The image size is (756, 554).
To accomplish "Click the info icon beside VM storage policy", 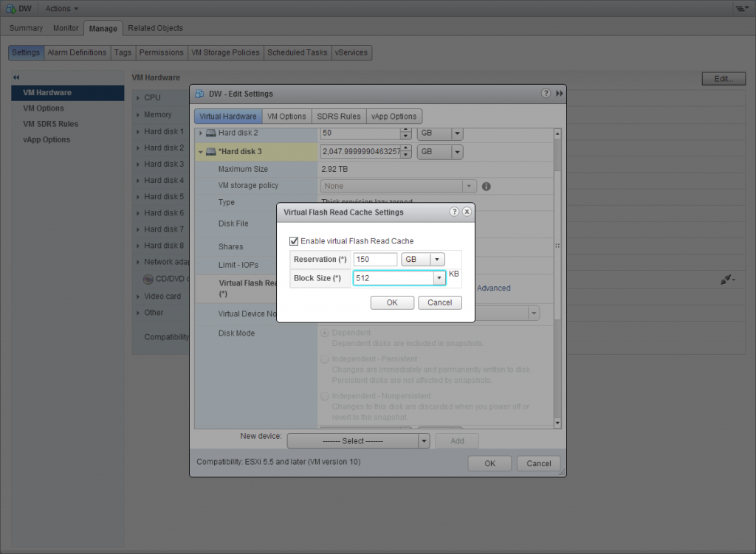I will coord(486,186).
